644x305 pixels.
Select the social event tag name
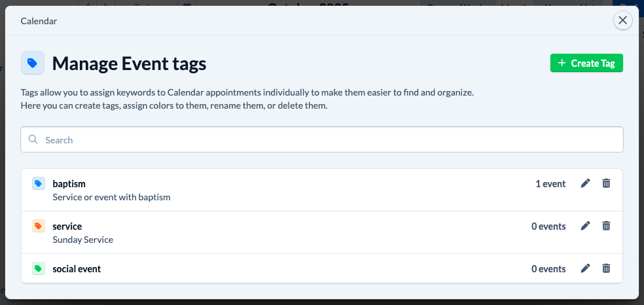[x=77, y=268]
